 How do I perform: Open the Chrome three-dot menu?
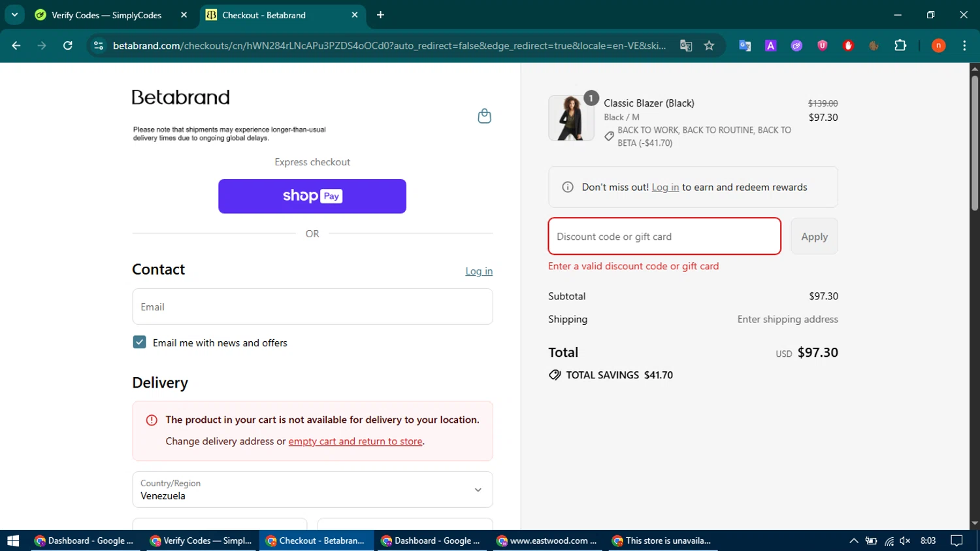coord(964,46)
